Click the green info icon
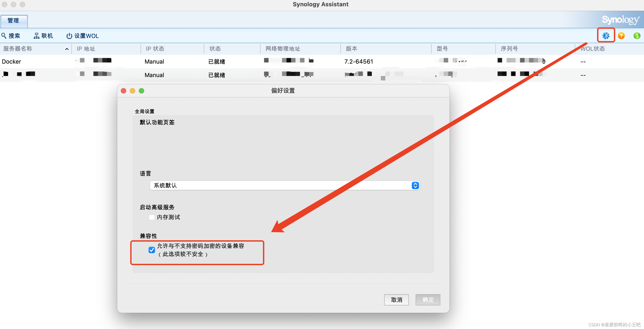 tap(637, 36)
